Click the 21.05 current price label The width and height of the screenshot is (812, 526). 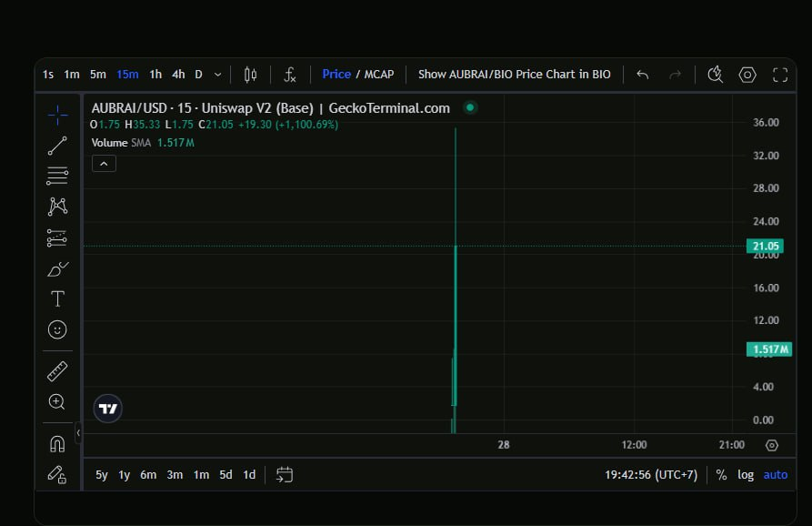pyautogui.click(x=765, y=246)
